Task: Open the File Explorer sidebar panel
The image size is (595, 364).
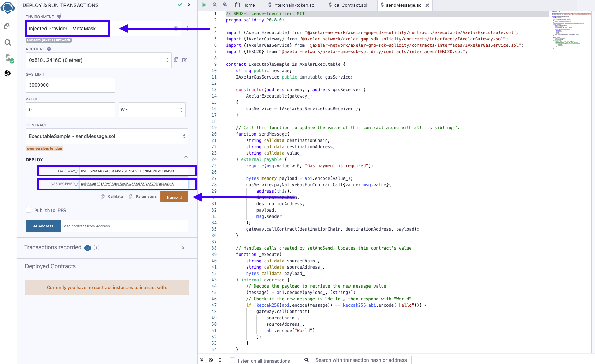Action: pyautogui.click(x=7, y=27)
